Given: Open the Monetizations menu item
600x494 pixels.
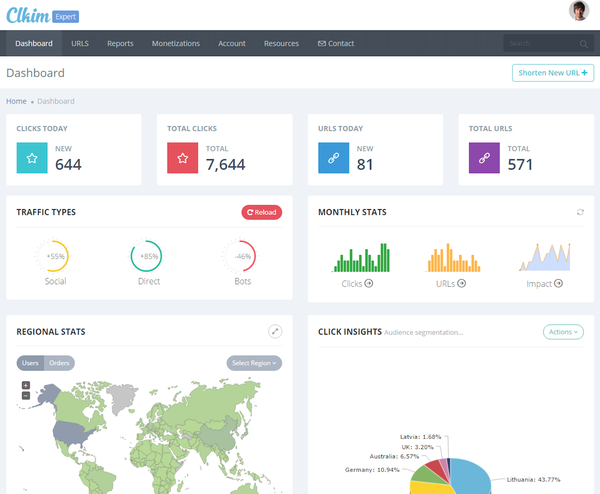Looking at the screenshot, I should click(x=176, y=44).
